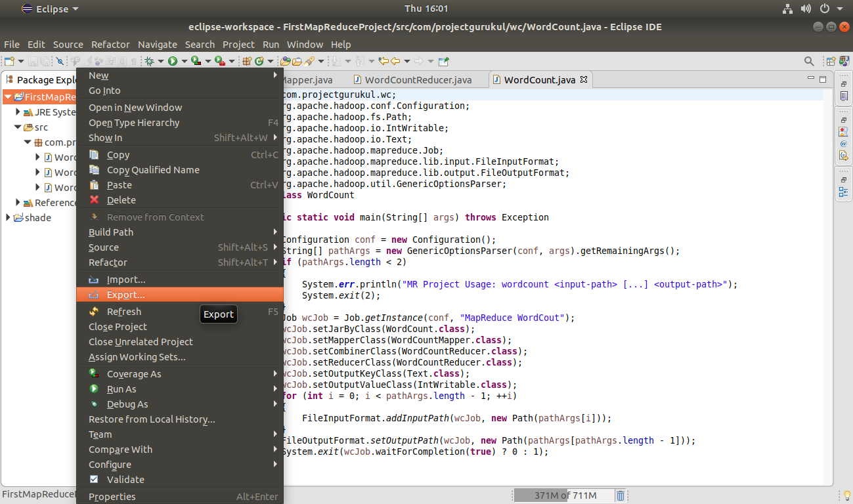Minimize the editor area
The height and width of the screenshot is (504, 853).
(810, 79)
